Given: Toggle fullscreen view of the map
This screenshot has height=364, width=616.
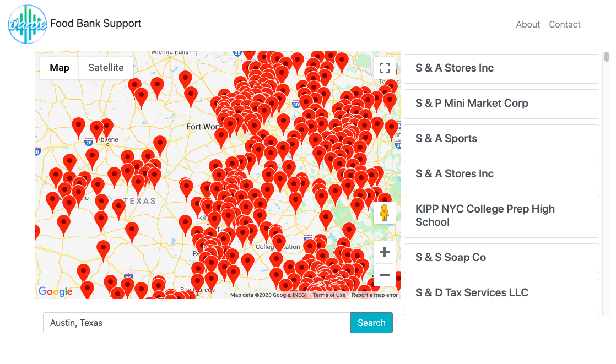Looking at the screenshot, I should (385, 68).
